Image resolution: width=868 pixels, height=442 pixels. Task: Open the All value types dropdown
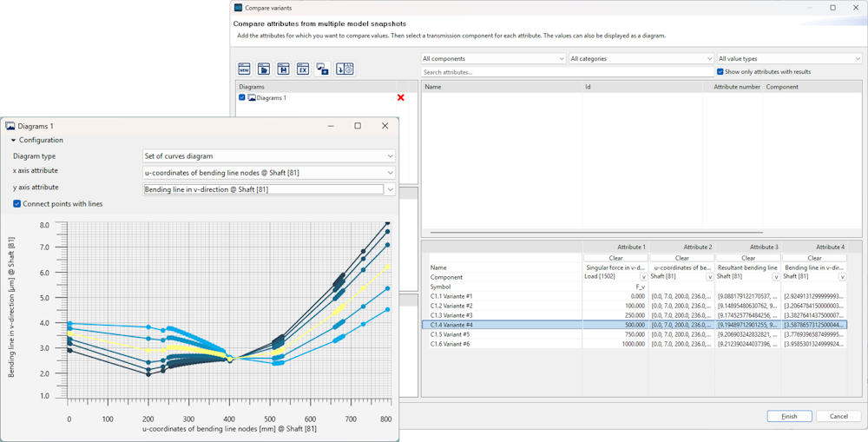[788, 59]
